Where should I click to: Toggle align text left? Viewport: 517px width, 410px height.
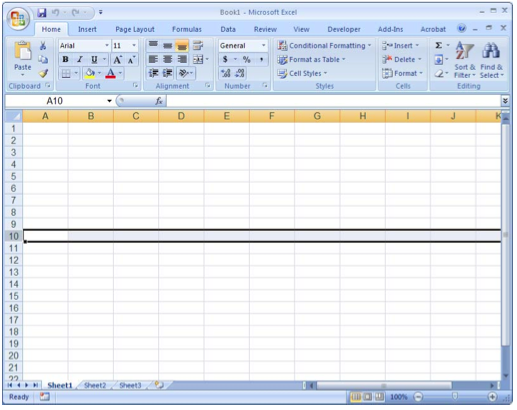pyautogui.click(x=153, y=59)
